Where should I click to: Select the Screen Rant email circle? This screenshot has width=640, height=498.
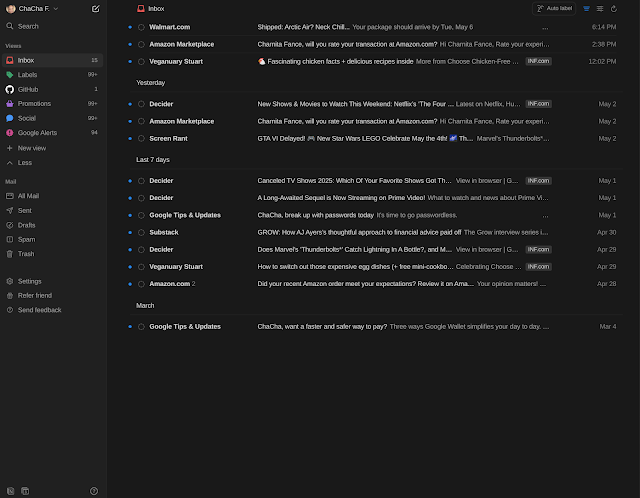pos(141,139)
